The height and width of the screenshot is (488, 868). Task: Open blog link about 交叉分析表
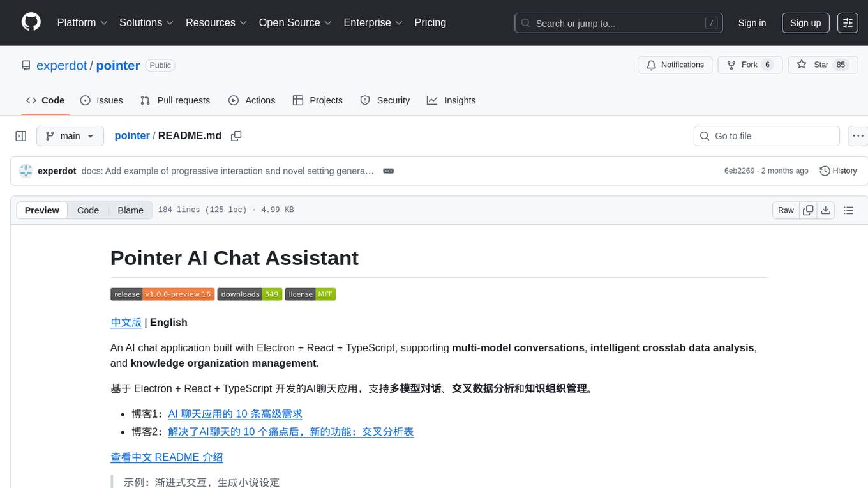[291, 432]
